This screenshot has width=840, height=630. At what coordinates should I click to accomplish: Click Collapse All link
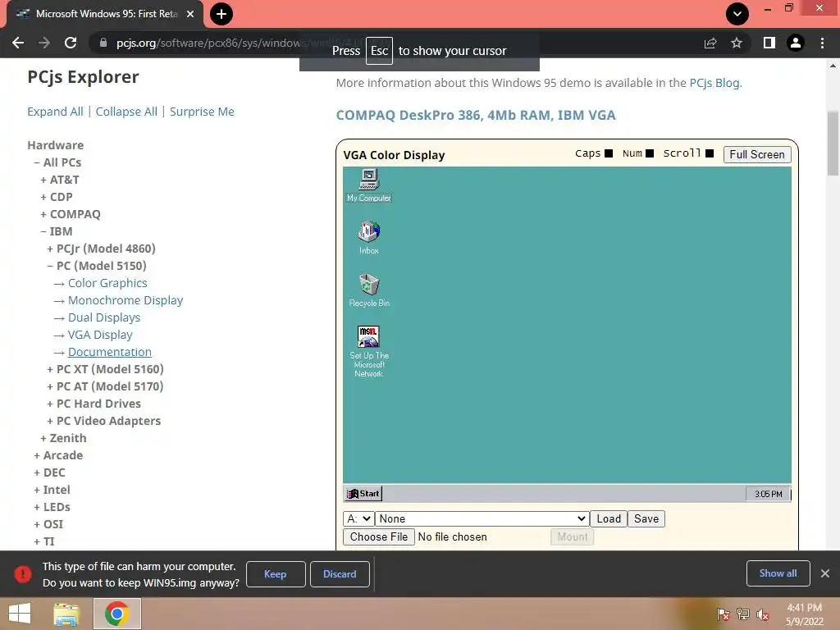pos(126,112)
